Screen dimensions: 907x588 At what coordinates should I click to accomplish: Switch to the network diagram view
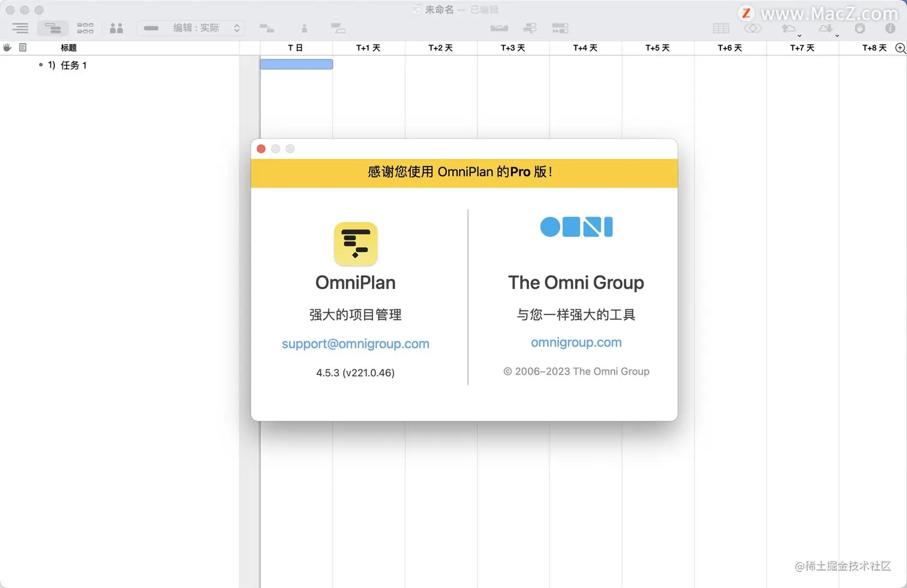(85, 28)
